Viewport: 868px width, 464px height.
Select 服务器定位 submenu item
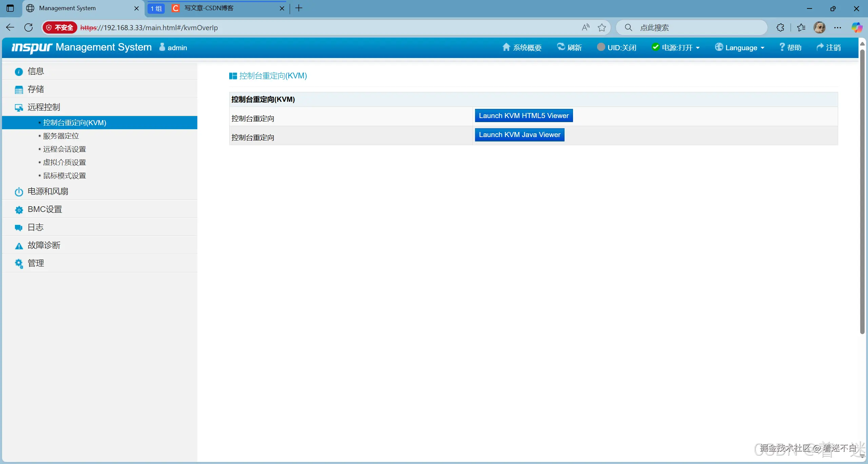(61, 136)
